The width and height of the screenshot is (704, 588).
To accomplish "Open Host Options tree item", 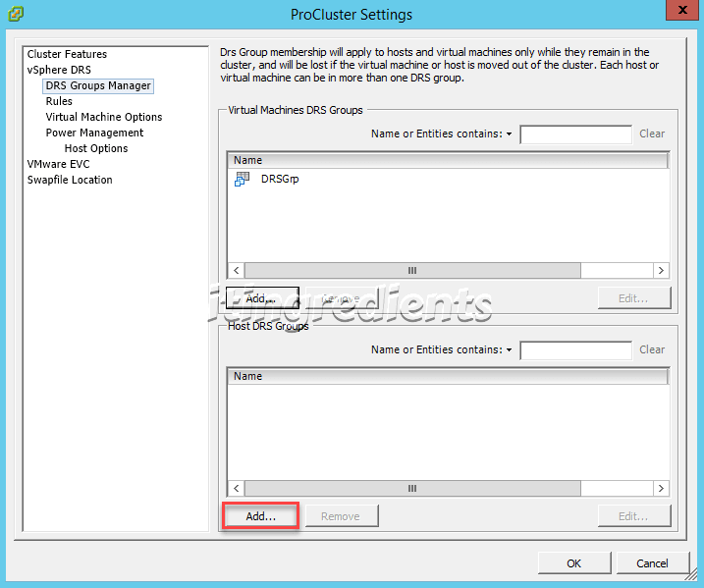I will click(96, 148).
